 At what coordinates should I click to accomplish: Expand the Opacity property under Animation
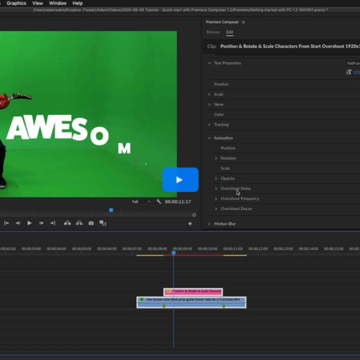click(216, 178)
